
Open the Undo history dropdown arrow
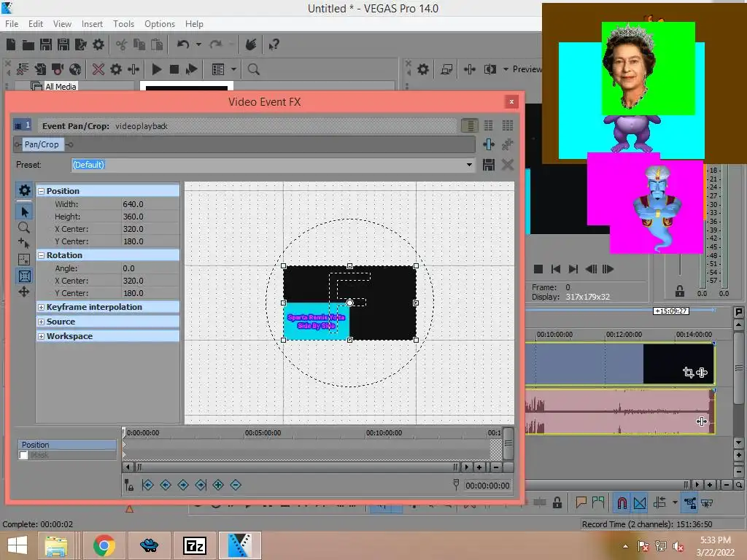click(x=198, y=44)
